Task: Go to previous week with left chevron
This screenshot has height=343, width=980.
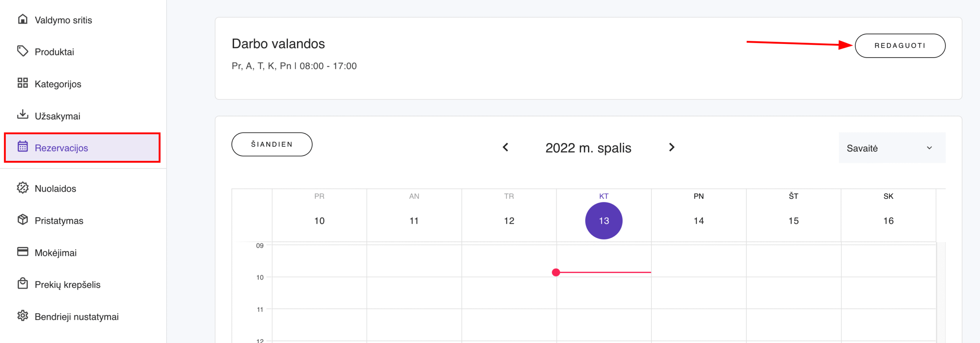Action: click(x=505, y=148)
